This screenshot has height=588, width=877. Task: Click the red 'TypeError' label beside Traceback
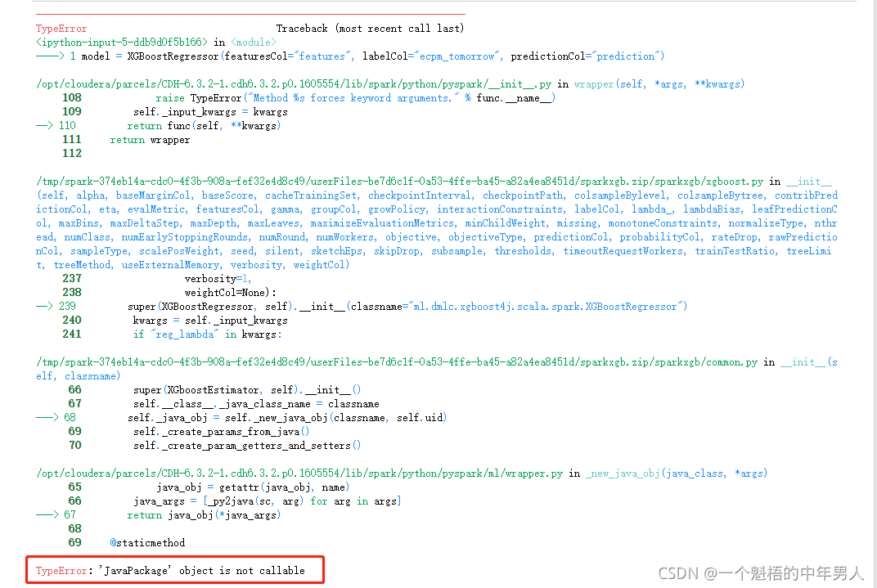pyautogui.click(x=61, y=29)
